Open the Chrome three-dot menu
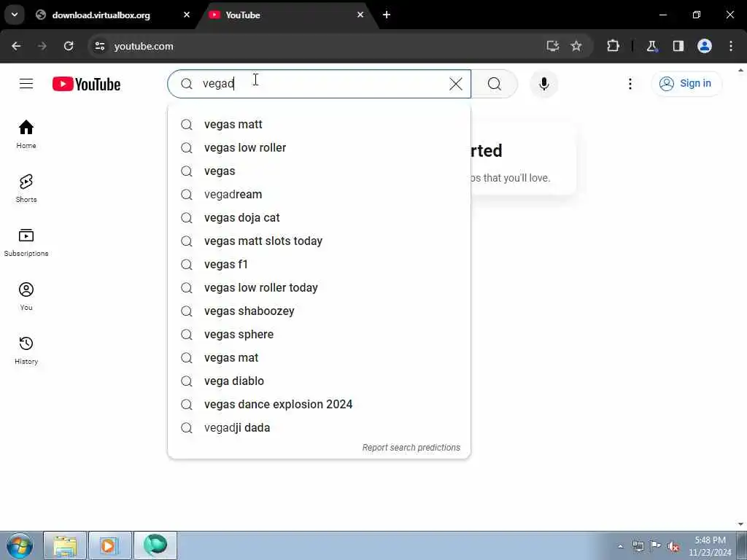 pos(731,46)
